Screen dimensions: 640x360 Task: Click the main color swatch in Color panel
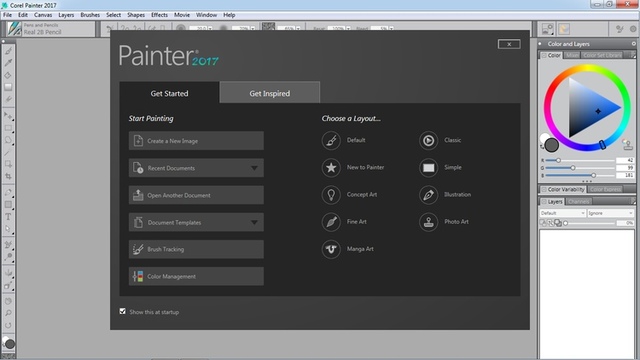click(x=552, y=145)
